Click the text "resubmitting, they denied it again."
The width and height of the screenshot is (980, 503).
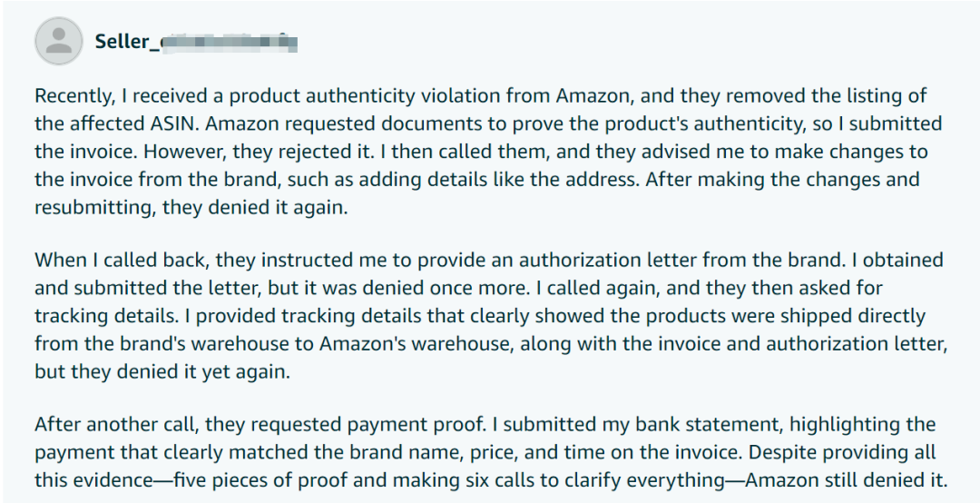click(x=191, y=208)
